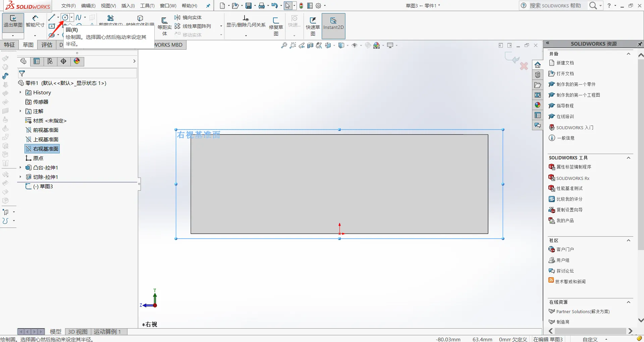This screenshot has height=342, width=644.
Task: Click Mirror Entities tool
Action: [188, 17]
